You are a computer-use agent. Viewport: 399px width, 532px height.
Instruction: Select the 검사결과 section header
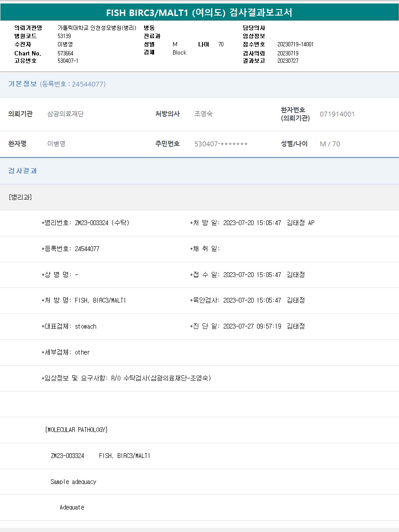point(23,171)
